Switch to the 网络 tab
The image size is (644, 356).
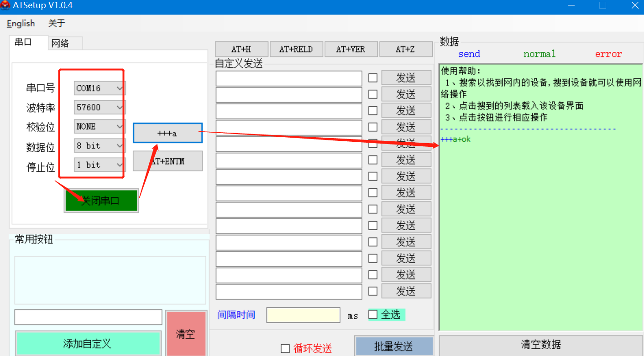pos(60,43)
